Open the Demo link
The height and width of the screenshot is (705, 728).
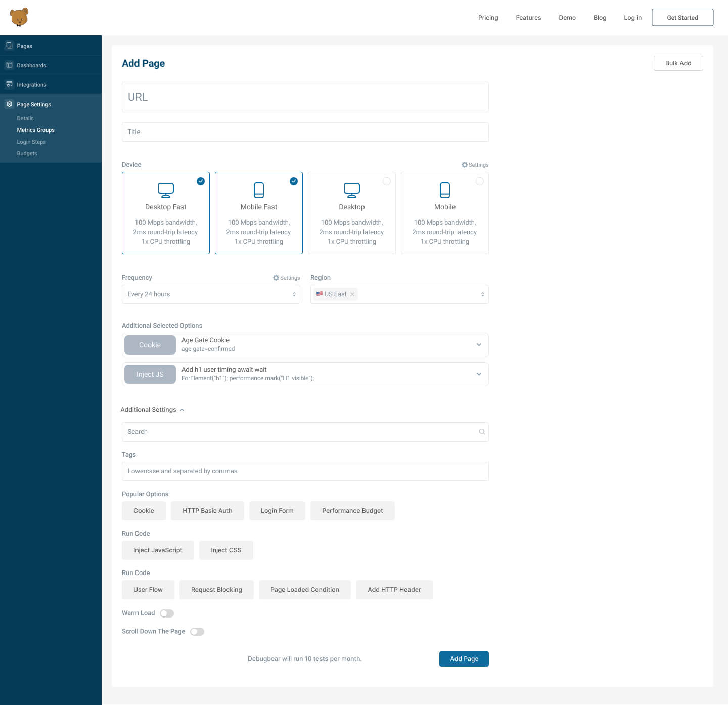[x=567, y=17]
